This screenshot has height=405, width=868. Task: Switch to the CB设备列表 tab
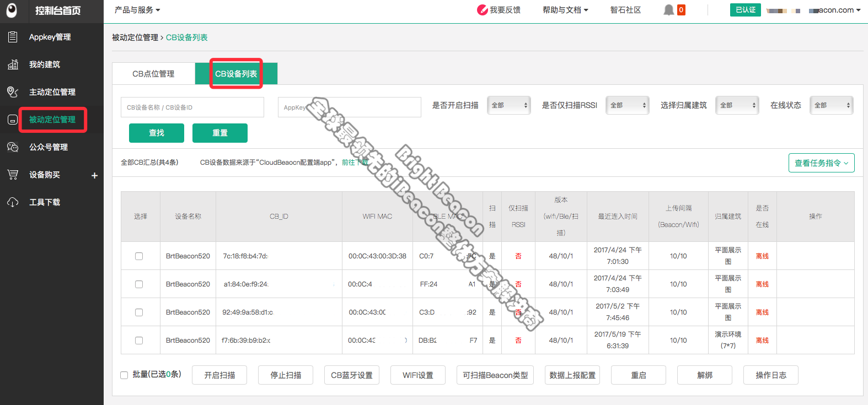(236, 74)
